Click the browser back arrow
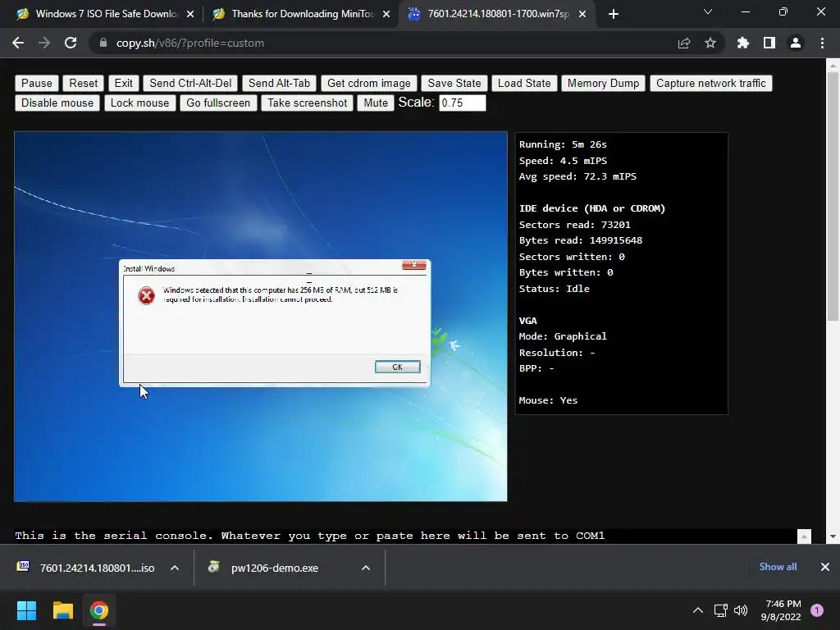Image resolution: width=840 pixels, height=630 pixels. point(18,43)
